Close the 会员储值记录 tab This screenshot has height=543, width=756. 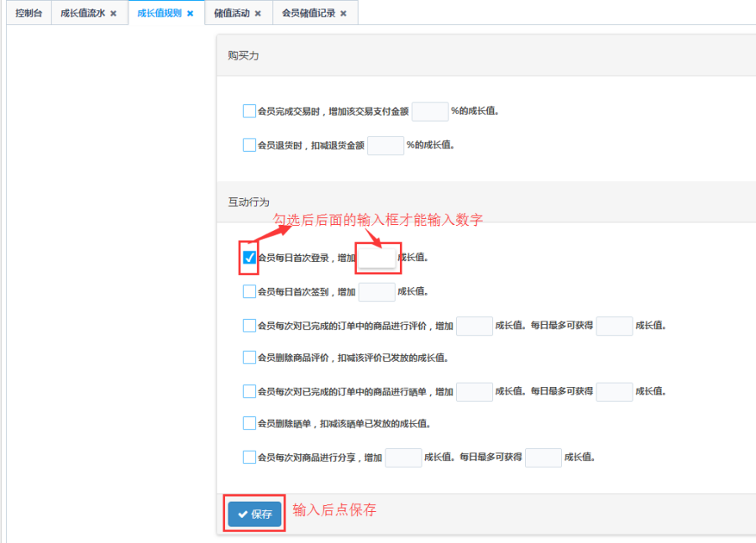[343, 13]
